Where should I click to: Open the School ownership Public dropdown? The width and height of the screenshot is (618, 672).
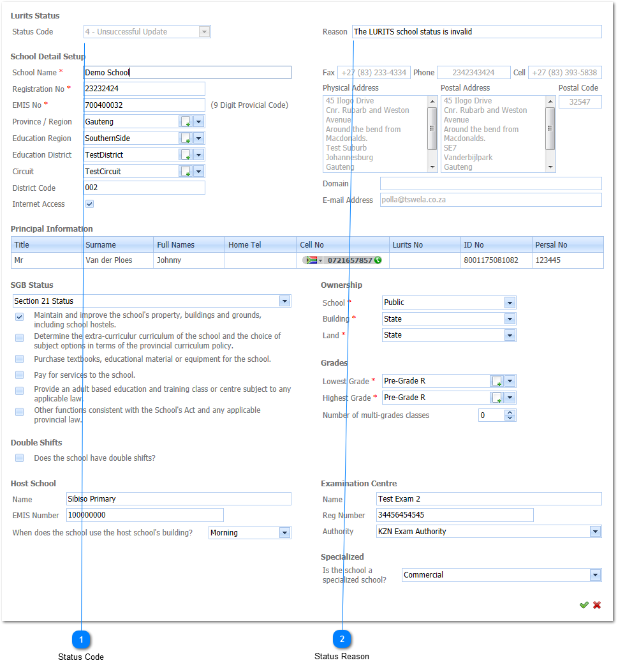pos(510,302)
